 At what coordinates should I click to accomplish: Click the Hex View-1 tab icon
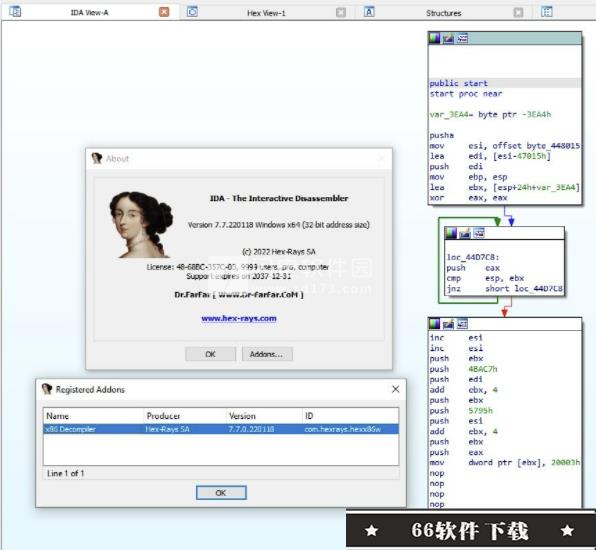coord(192,12)
